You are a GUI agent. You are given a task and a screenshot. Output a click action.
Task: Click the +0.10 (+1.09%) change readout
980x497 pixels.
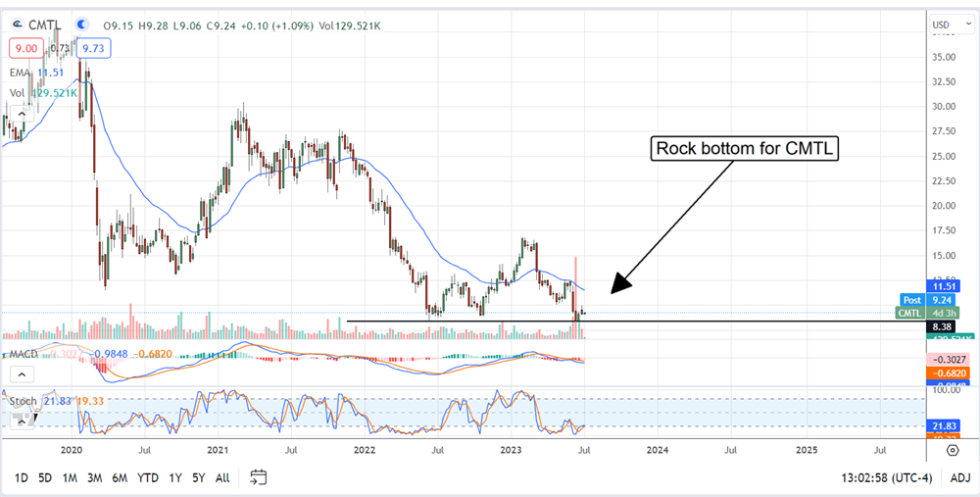click(x=278, y=25)
